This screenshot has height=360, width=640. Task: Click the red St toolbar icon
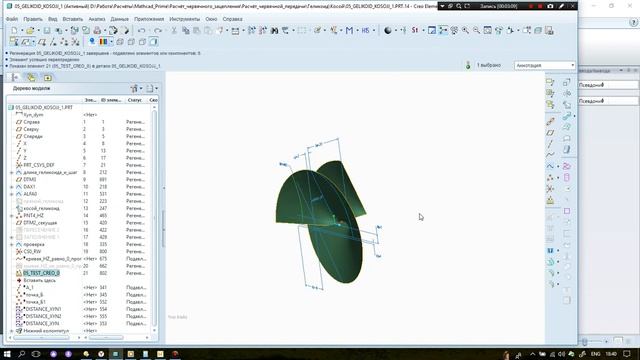(x=415, y=30)
